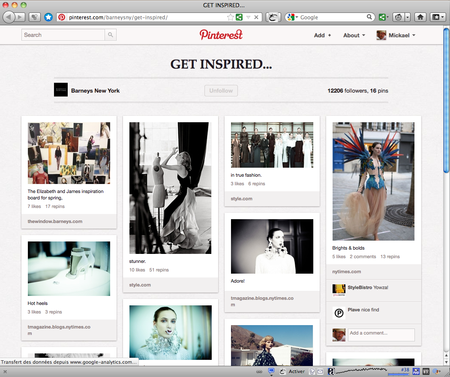Open nytimes.com link under Brights & bolds

346,272
